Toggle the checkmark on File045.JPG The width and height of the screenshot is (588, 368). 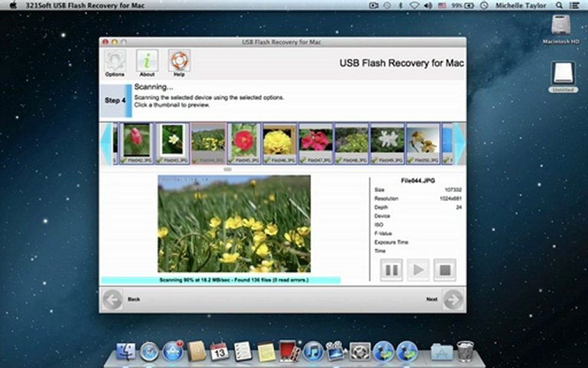pos(231,160)
